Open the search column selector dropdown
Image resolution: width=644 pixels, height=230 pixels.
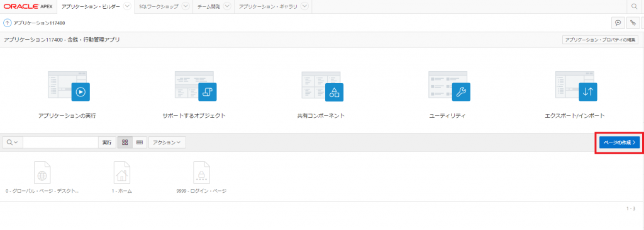pos(13,142)
